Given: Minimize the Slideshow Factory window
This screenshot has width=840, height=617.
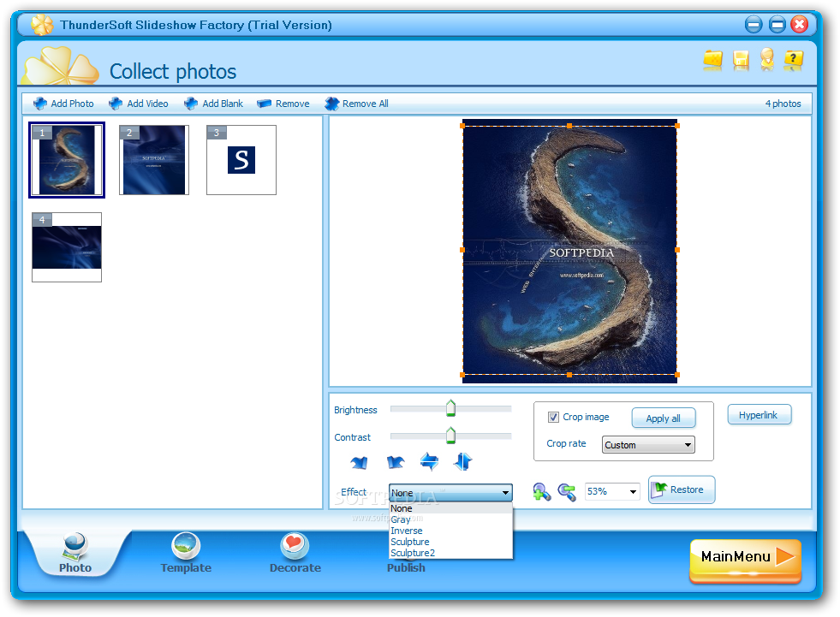Looking at the screenshot, I should coord(754,24).
